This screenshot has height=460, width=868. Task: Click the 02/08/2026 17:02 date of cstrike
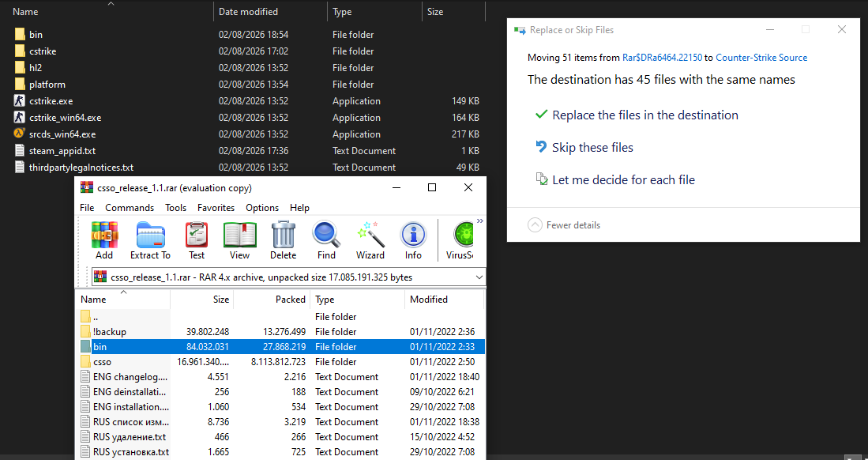pos(253,51)
